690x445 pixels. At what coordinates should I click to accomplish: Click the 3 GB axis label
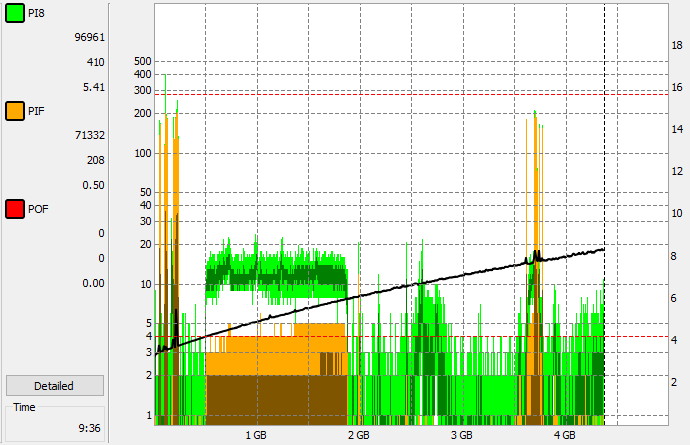coord(462,435)
